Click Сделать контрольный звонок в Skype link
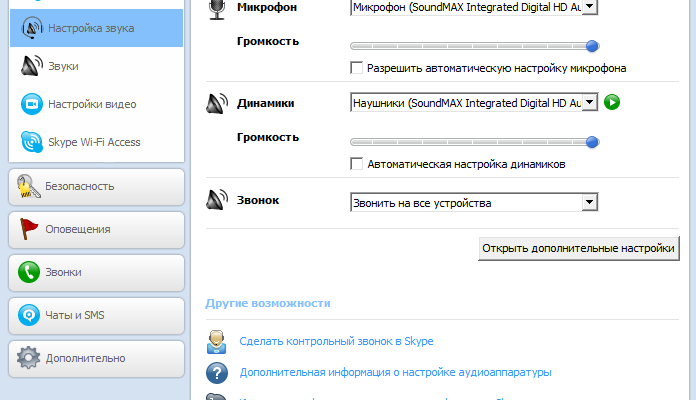The width and height of the screenshot is (696, 400). pyautogui.click(x=336, y=341)
